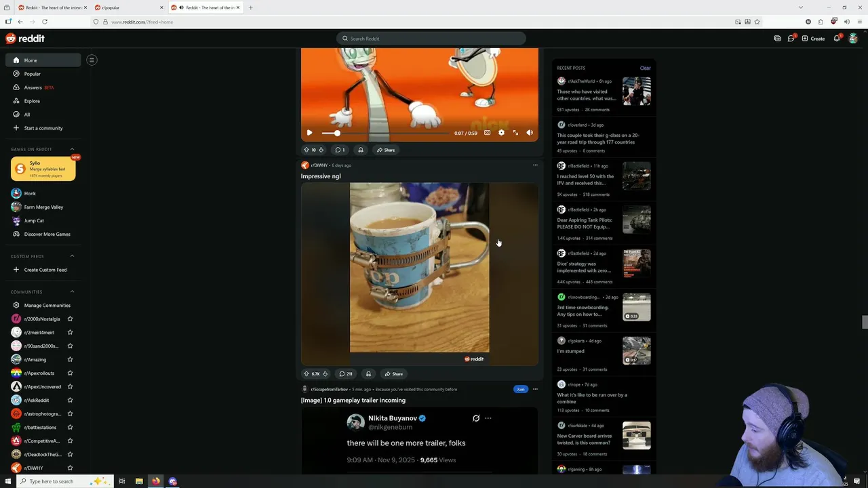Downvote the top video post

[321, 150]
